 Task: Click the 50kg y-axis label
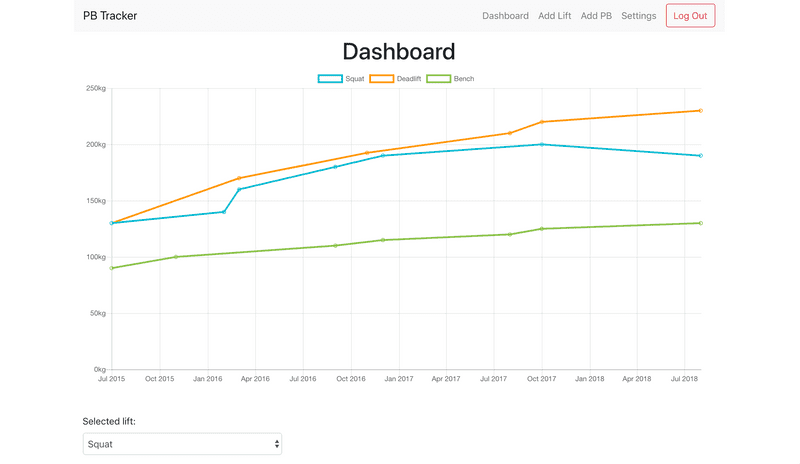click(98, 313)
